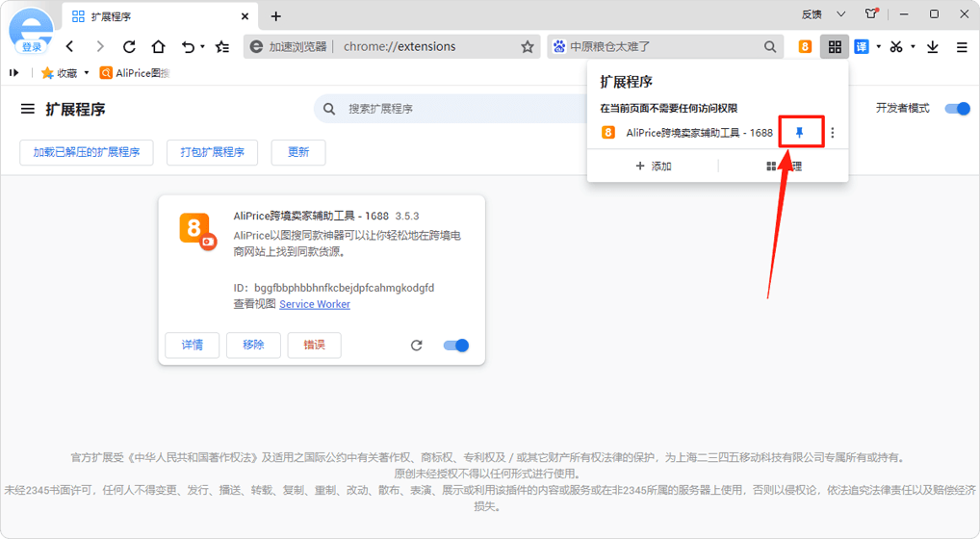Click the 加载已解压的扩展程序 button
The image size is (980, 539).
(x=87, y=152)
